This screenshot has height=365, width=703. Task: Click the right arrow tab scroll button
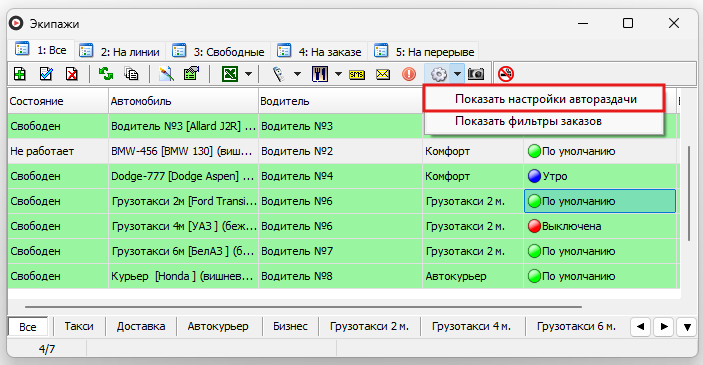coord(664,326)
